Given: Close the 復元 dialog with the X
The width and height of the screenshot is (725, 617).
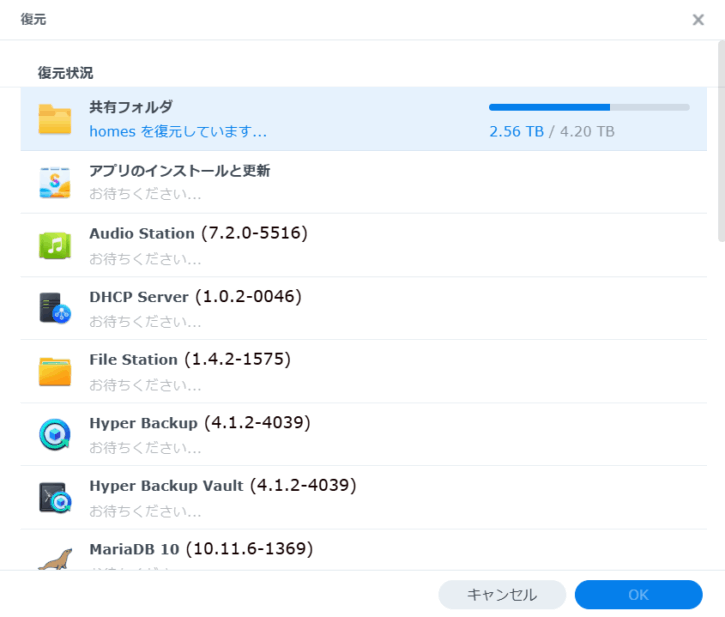Looking at the screenshot, I should 698,20.
